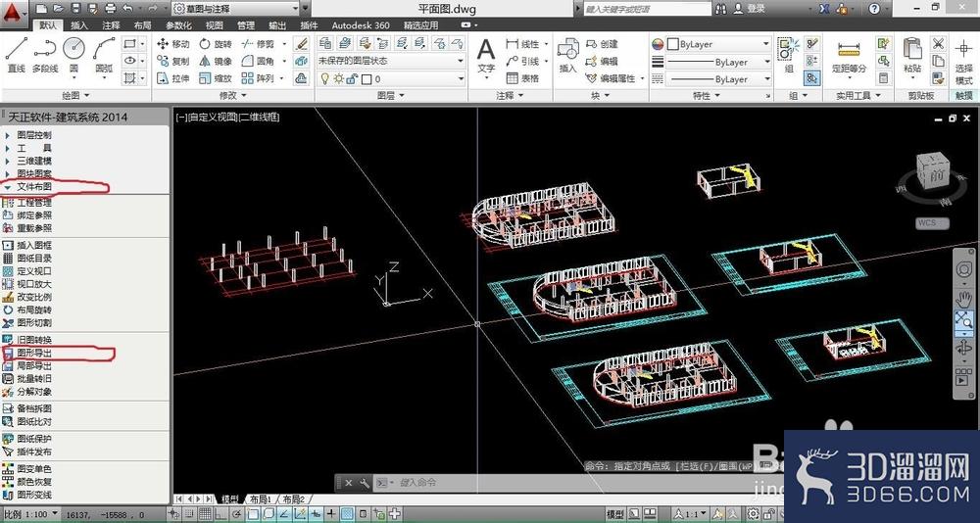The image size is (980, 523).
Task: Click the pan hand icon in navigation bar
Action: tap(963, 299)
